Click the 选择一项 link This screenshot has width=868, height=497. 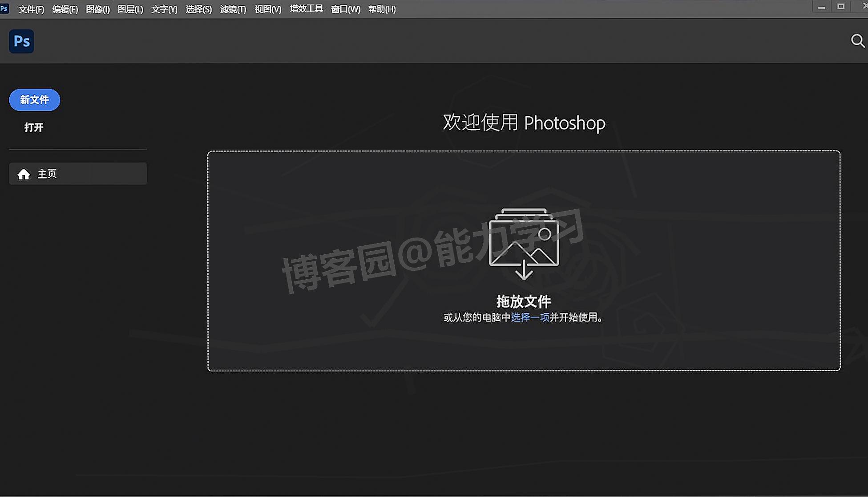pos(530,317)
